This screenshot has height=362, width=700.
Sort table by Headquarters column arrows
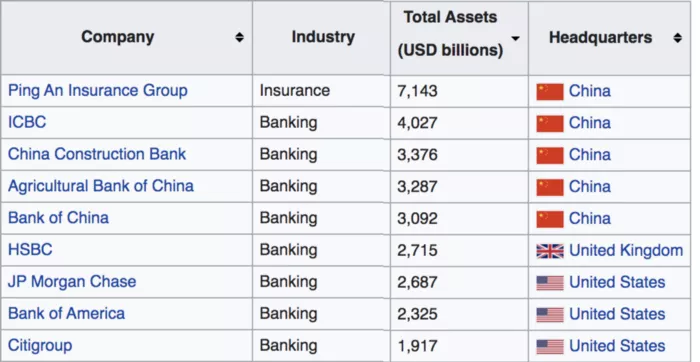[x=678, y=38]
